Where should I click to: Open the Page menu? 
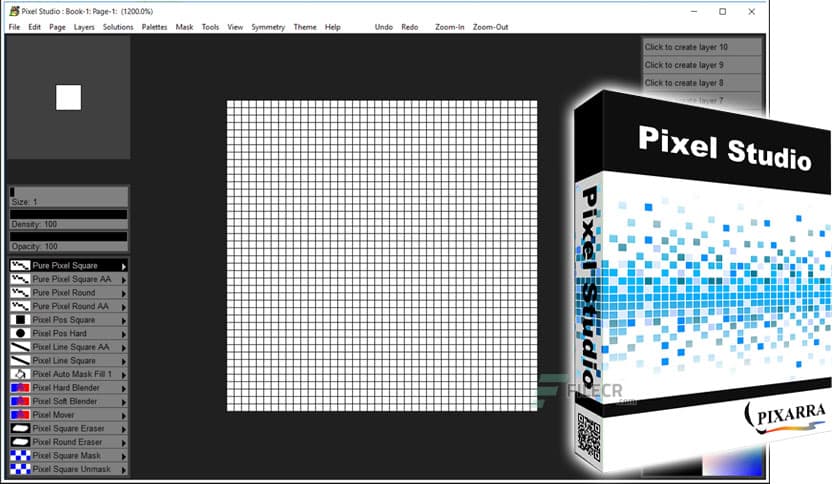(x=57, y=27)
